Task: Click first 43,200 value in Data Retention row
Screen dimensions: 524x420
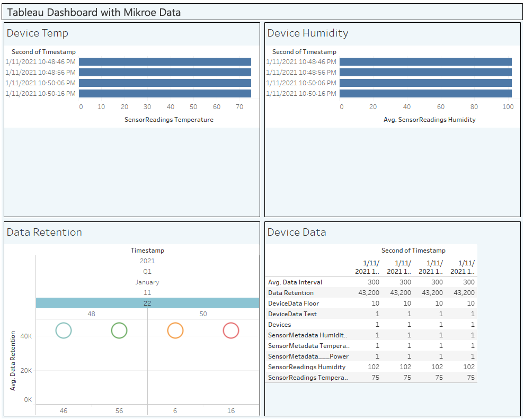Action: pos(369,293)
